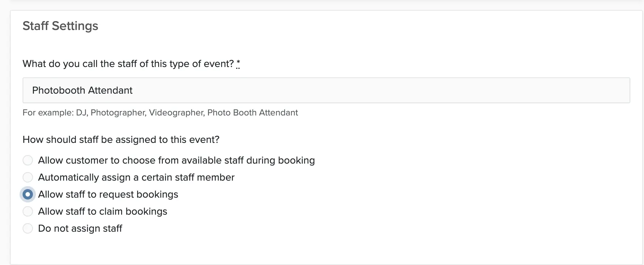Click the 'How should staff be assigned' question label
Viewport: 644px width, 265px height.
(121, 140)
